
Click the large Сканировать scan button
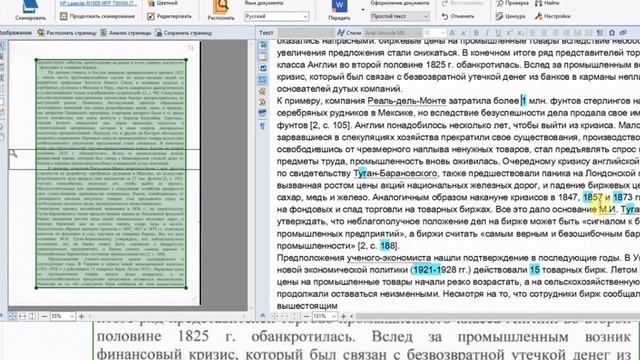[30, 11]
